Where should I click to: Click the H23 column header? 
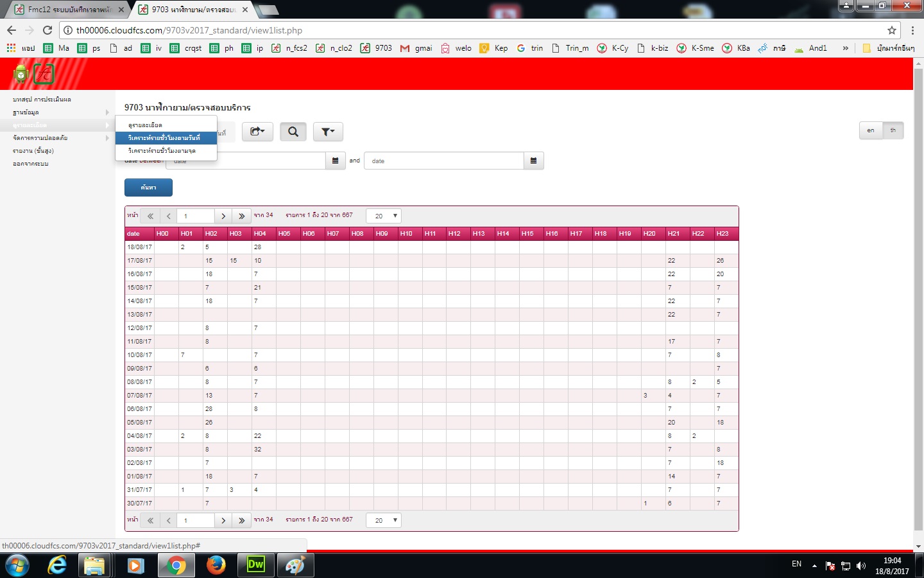coord(726,234)
